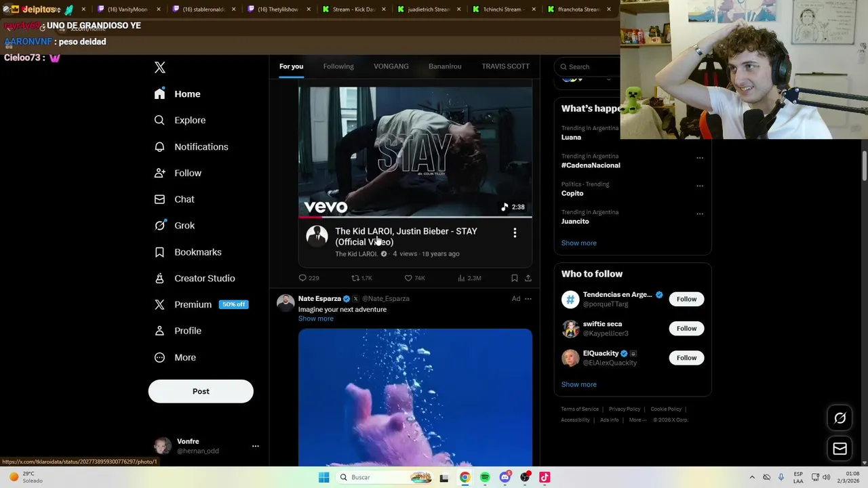
Task: Open Creator Studio in the sidebar
Action: click(195, 279)
